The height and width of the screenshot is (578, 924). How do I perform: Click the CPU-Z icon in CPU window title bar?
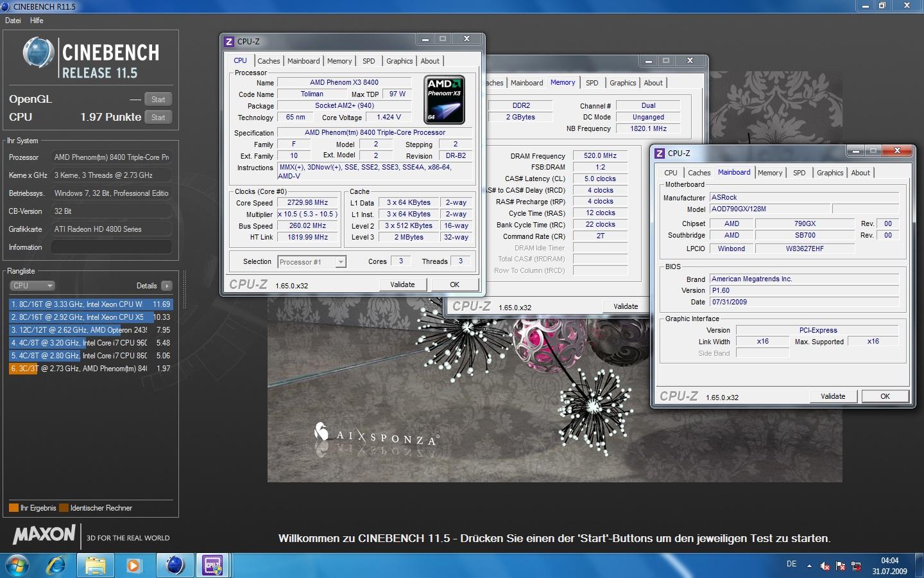pyautogui.click(x=229, y=41)
